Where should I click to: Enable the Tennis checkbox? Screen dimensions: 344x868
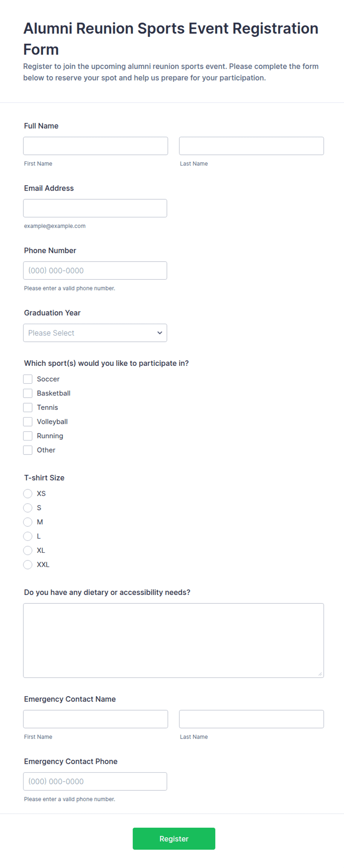click(x=28, y=408)
